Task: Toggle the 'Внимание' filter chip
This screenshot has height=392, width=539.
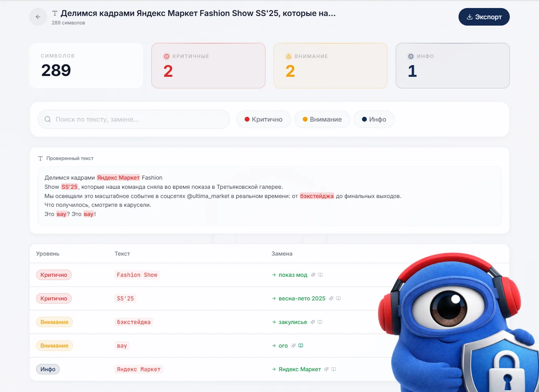Action: (322, 119)
